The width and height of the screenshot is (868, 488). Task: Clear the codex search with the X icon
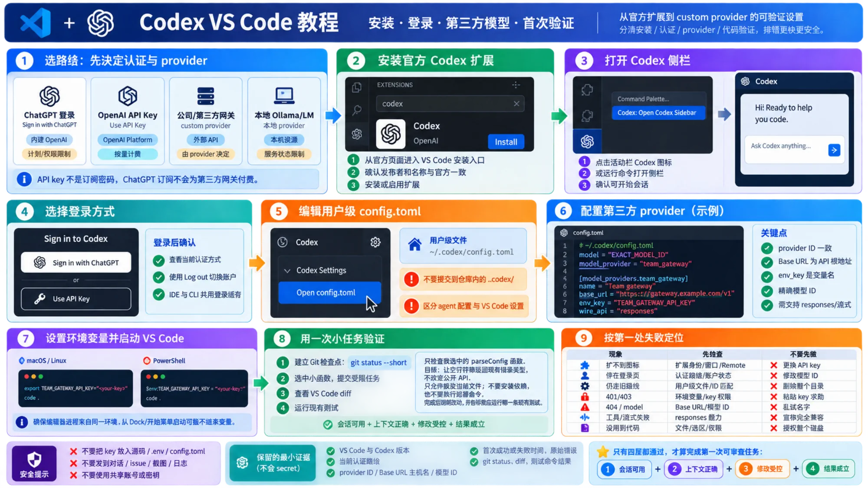[516, 104]
